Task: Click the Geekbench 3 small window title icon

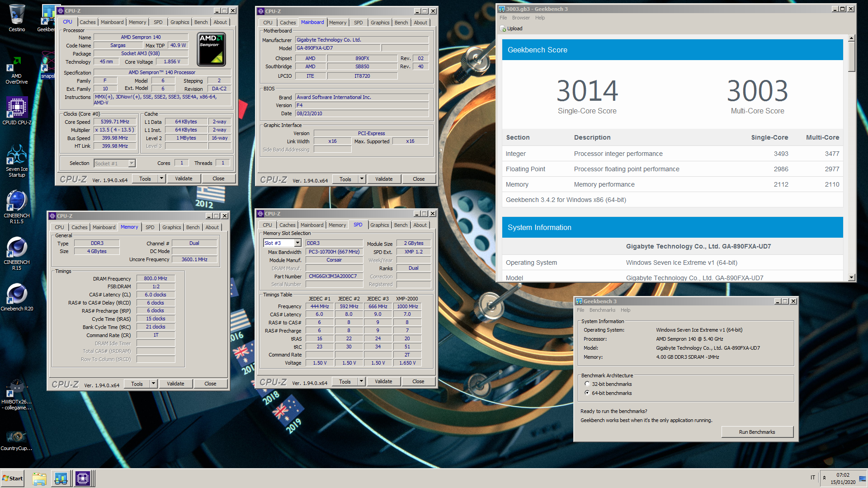Action: (579, 301)
